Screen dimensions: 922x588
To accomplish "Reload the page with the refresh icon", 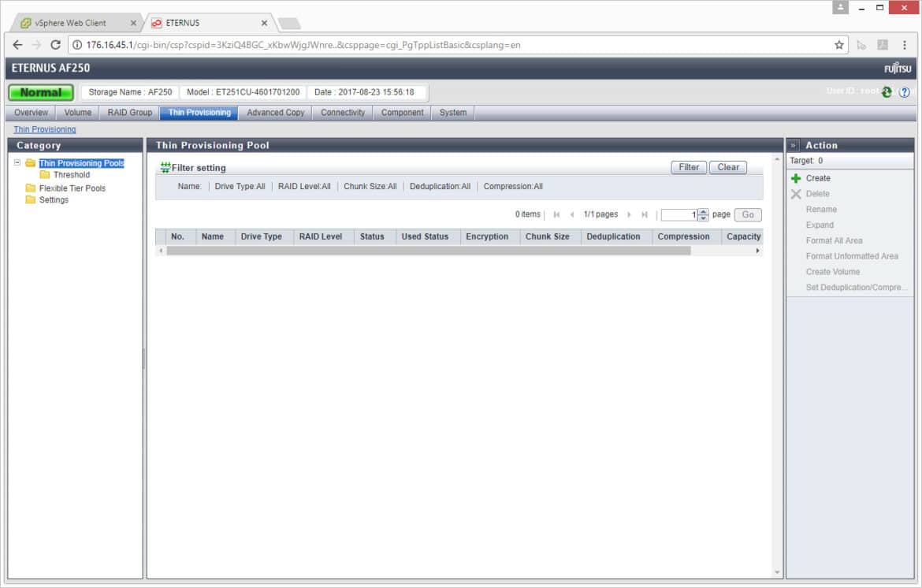I will (x=55, y=45).
